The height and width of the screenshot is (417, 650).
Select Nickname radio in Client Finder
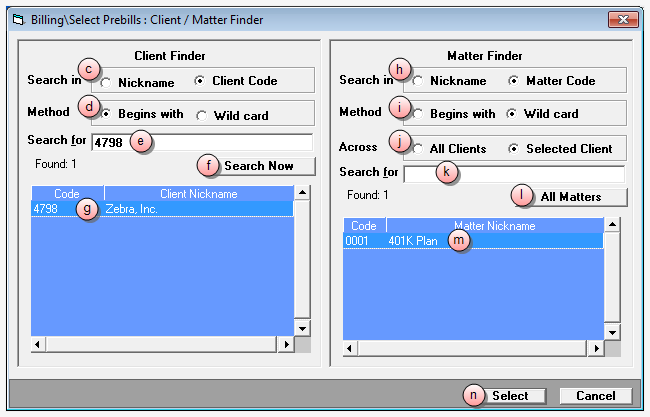[x=106, y=81]
